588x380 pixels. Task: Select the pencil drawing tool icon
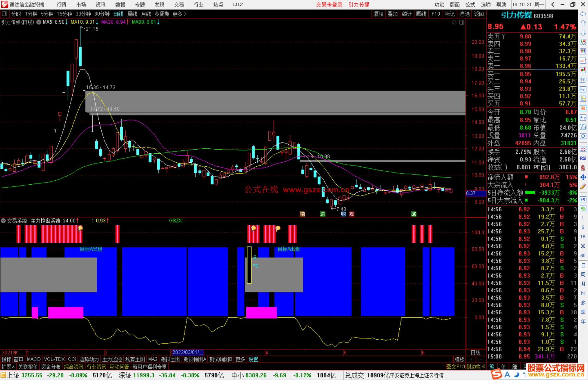583,187
